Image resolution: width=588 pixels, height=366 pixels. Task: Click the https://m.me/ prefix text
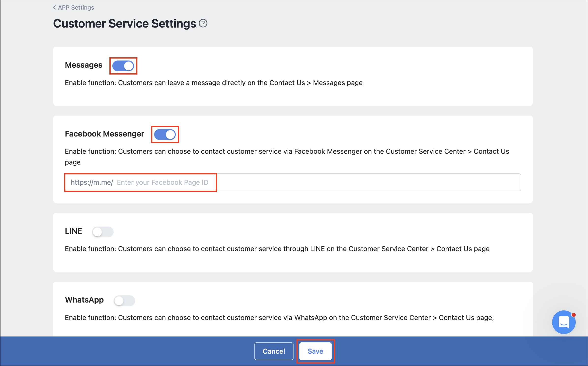92,182
